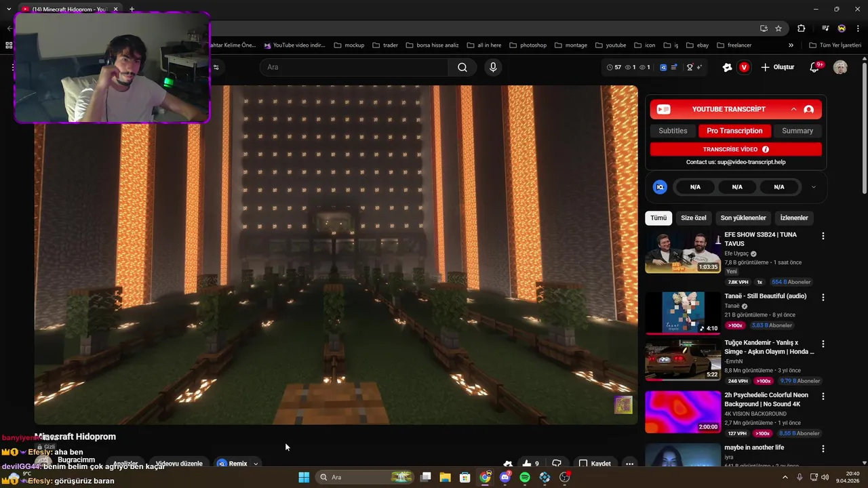Open the YouTube video indir bookmark

click(295, 45)
